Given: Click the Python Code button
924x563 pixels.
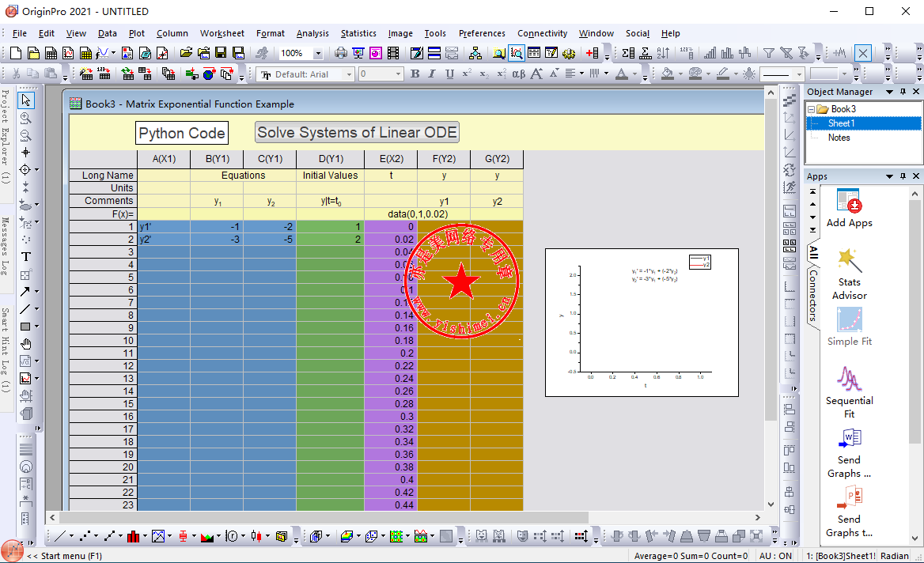Looking at the screenshot, I should point(181,133).
